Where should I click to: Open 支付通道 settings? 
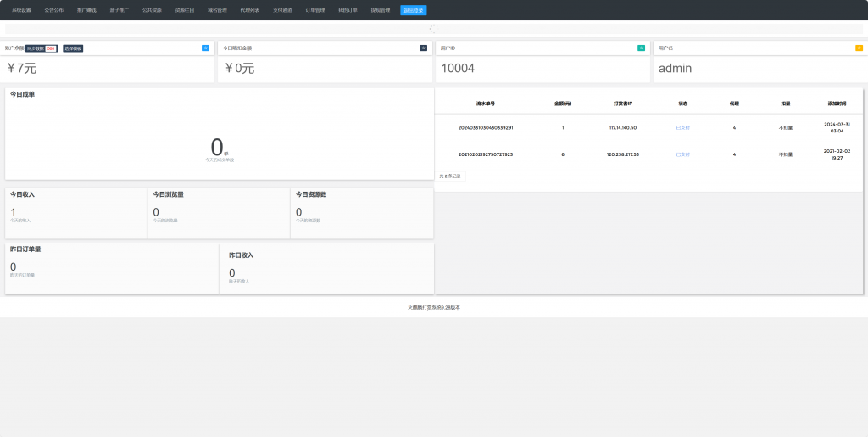[282, 10]
